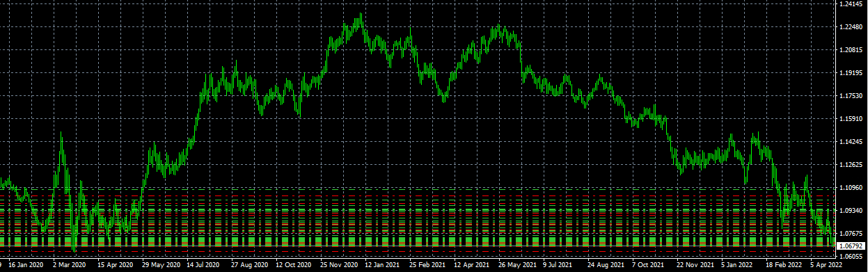Click the 1.07675 price axis label

851,234
